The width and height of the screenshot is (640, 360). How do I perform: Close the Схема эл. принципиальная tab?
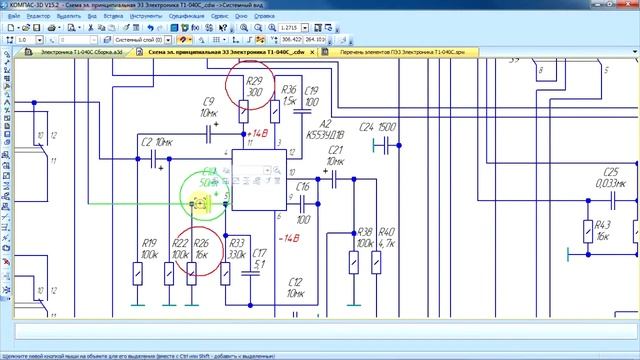tap(312, 52)
